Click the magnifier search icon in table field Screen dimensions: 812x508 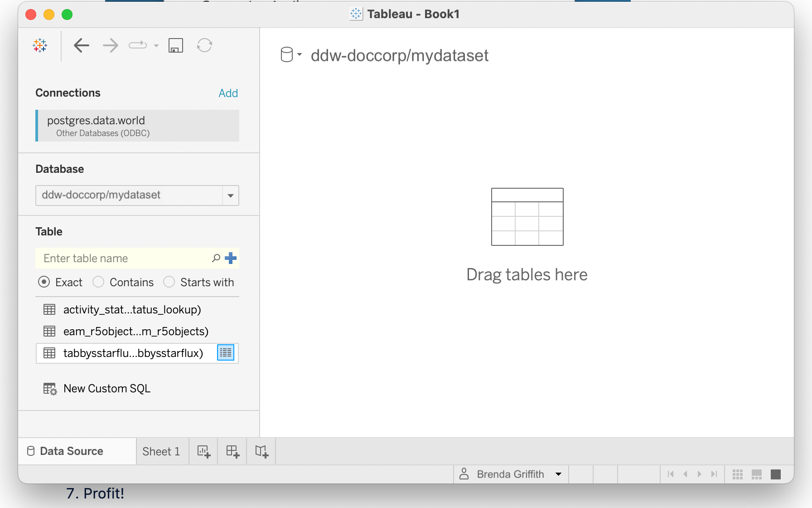[216, 258]
